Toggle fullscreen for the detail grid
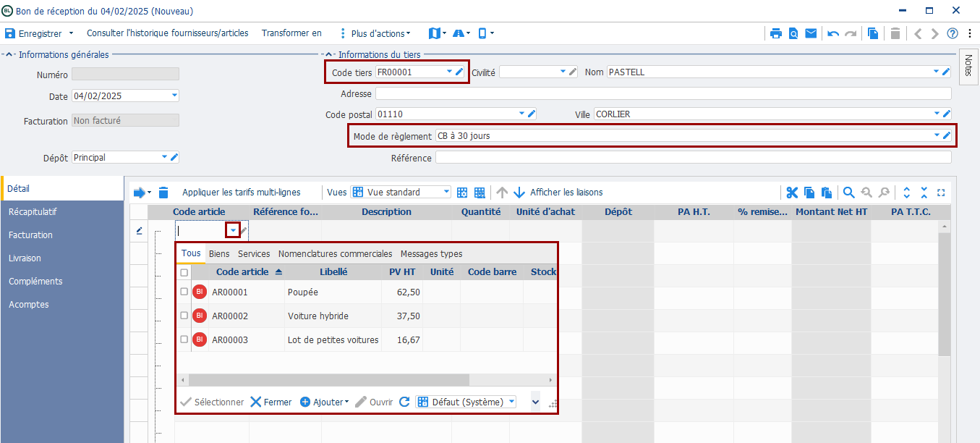980x443 pixels. [x=941, y=193]
